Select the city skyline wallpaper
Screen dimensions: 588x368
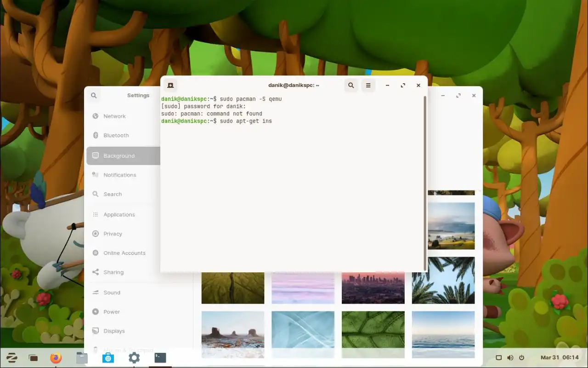point(373,287)
